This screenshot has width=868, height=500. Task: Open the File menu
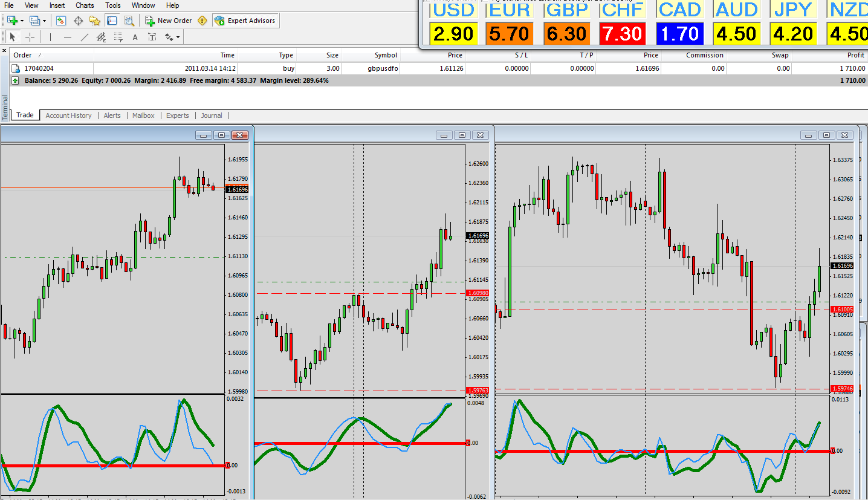[x=9, y=5]
